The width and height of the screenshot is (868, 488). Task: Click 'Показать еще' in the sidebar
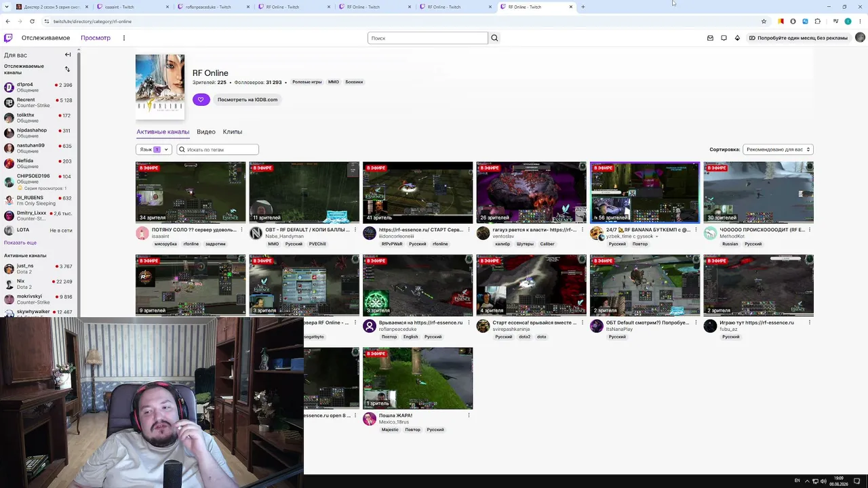click(x=20, y=243)
